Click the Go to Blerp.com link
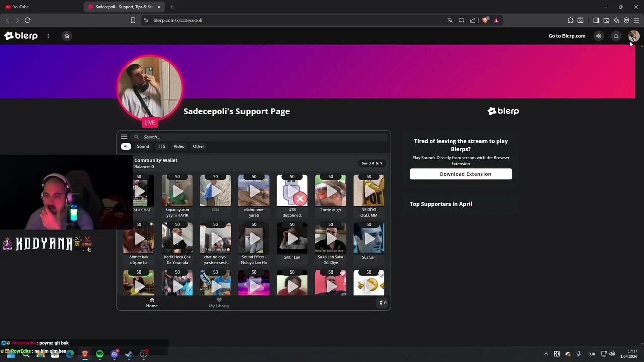This screenshot has height=362, width=644. pos(567,36)
